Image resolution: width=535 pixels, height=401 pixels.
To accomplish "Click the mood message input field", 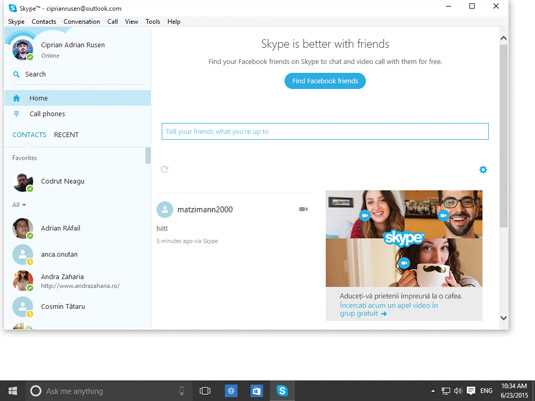I will point(325,131).
